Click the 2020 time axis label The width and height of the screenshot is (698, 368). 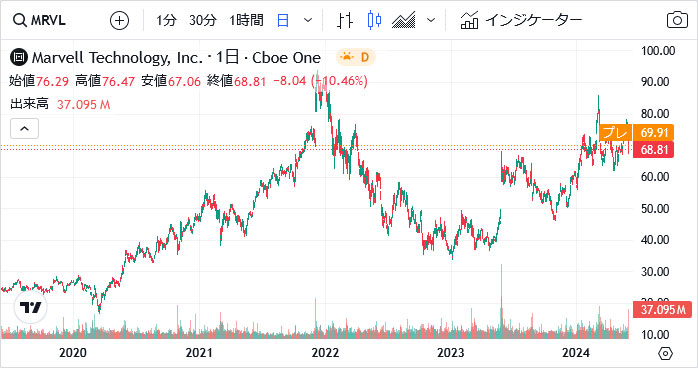(73, 353)
